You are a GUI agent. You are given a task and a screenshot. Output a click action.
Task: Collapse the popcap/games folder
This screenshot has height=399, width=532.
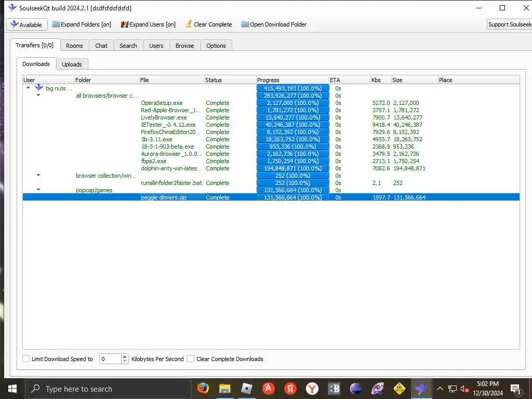(x=38, y=190)
